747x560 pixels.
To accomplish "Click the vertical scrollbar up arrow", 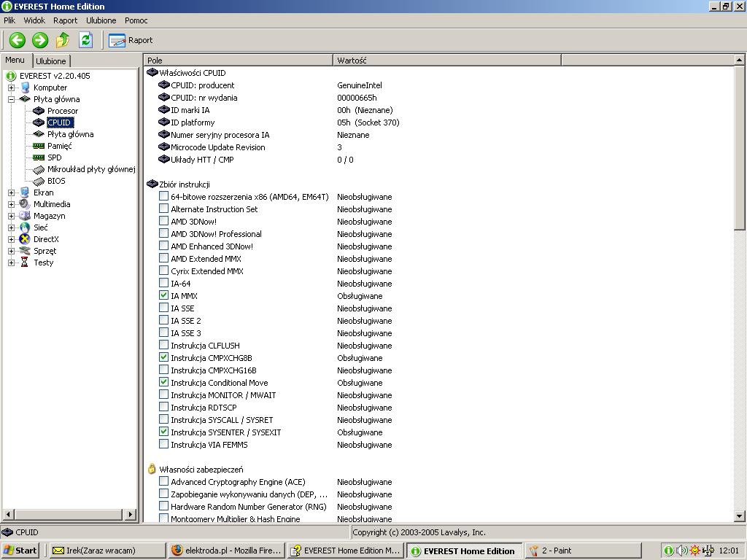I will pos(740,60).
